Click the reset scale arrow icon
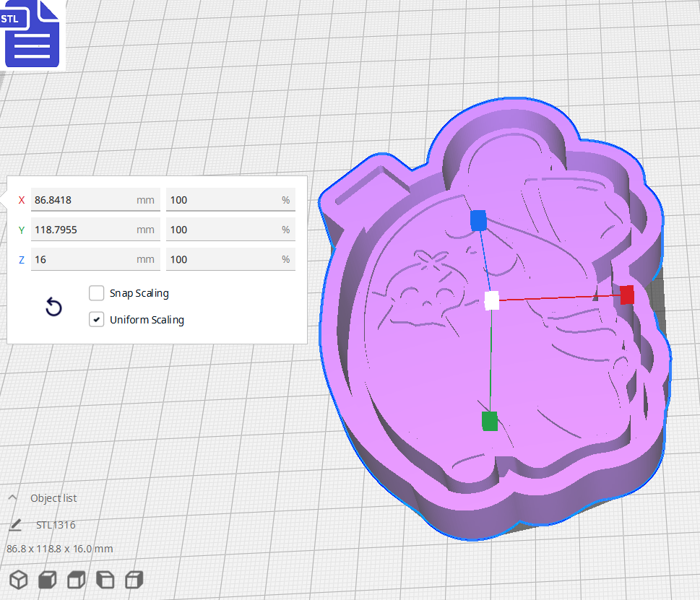The image size is (700, 600). pos(53,308)
